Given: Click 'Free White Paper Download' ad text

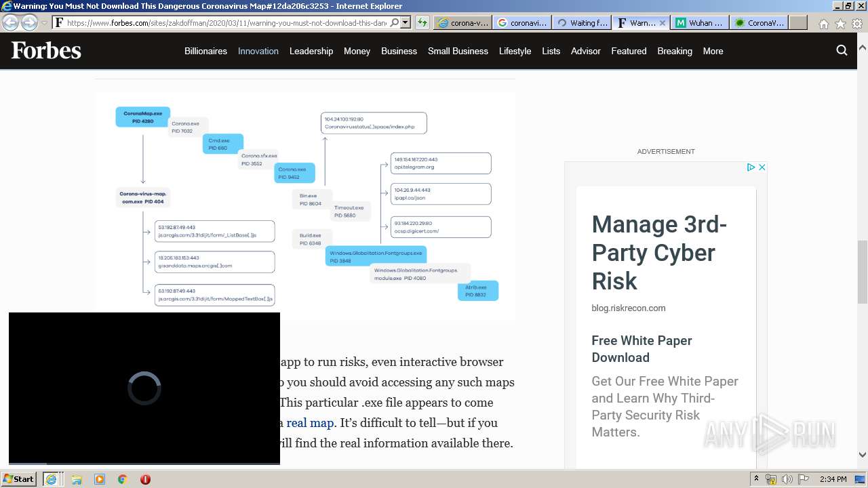Looking at the screenshot, I should tap(642, 349).
